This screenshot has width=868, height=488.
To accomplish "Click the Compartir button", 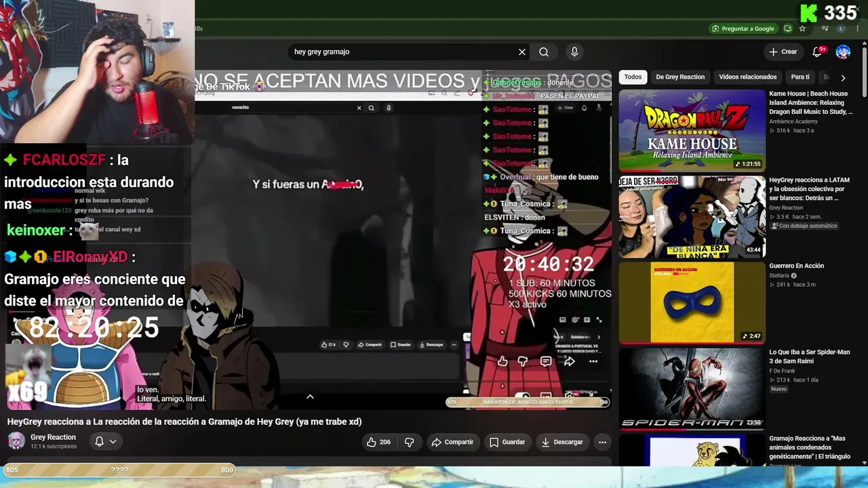I will (452, 442).
